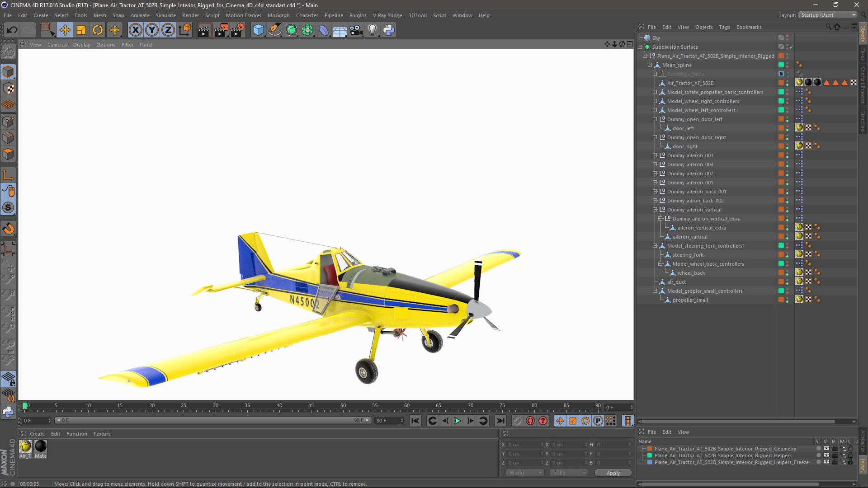
Task: Click the Apply coordinates button
Action: (x=613, y=473)
